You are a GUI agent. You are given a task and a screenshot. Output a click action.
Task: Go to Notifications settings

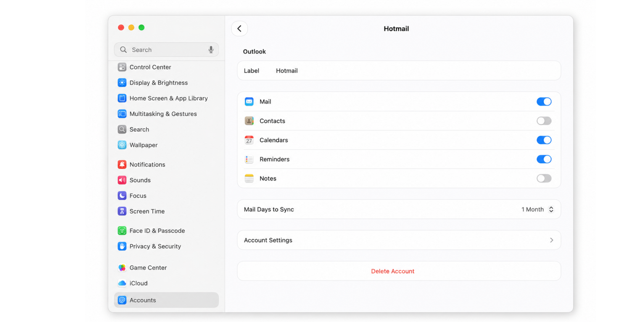click(x=166, y=165)
